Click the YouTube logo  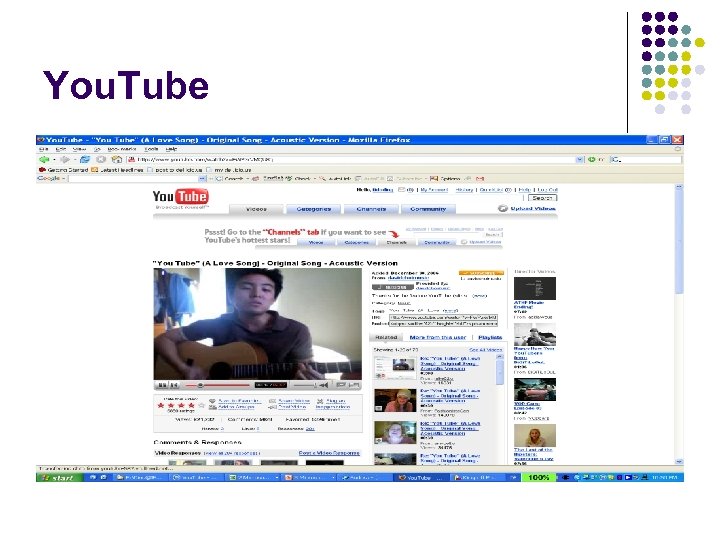180,197
